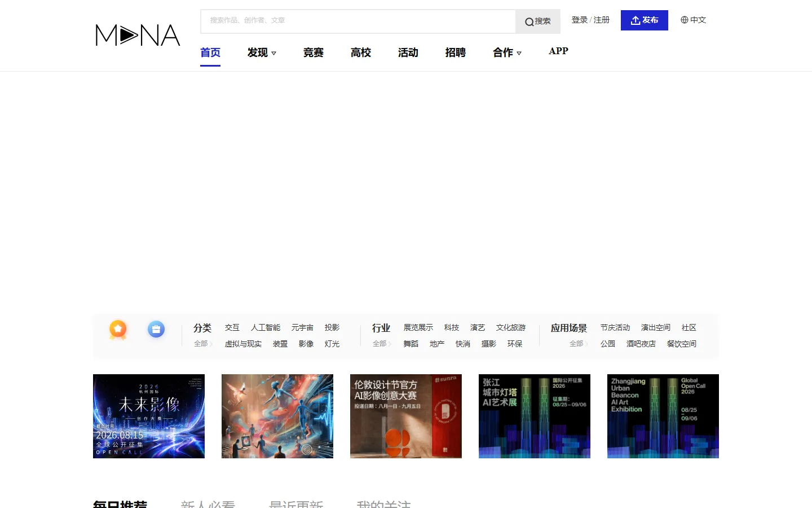
Task: Open the 高校 nav item
Action: (361, 52)
